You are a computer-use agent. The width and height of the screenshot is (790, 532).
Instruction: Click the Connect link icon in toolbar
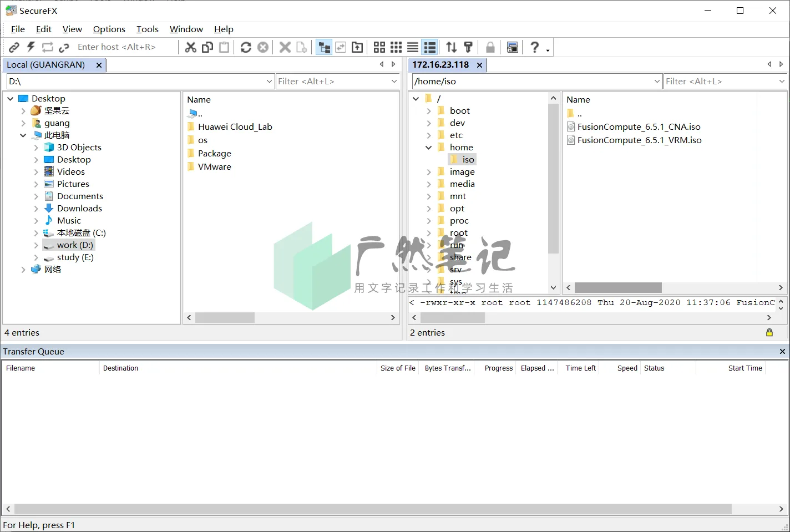pos(14,47)
